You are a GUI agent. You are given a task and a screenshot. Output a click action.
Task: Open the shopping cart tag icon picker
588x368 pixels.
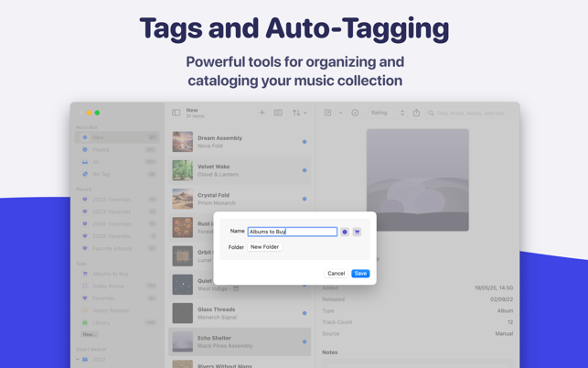pyautogui.click(x=357, y=233)
